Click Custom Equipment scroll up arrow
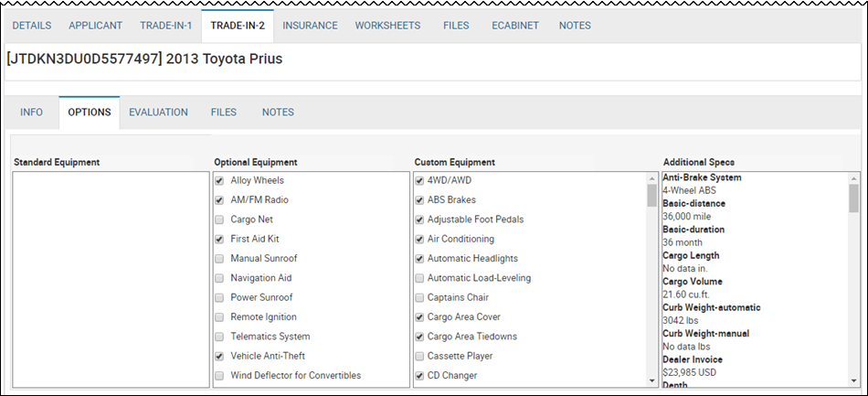This screenshot has width=868, height=396. point(651,178)
